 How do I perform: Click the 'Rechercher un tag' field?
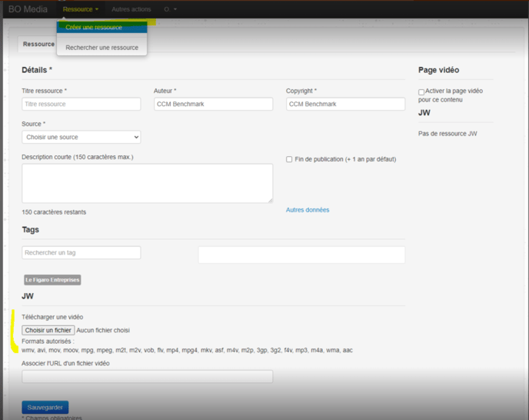click(82, 252)
